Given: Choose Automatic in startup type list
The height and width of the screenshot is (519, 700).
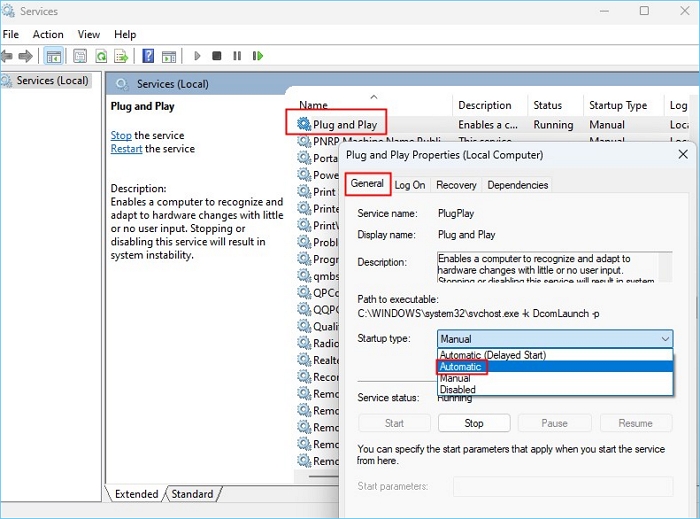Looking at the screenshot, I should click(x=462, y=367).
